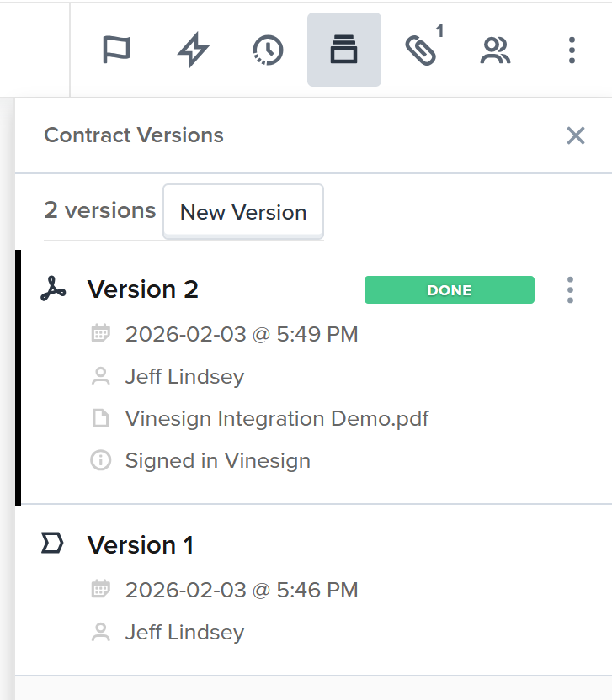The height and width of the screenshot is (700, 612).
Task: Open the top toolbar three-dot menu
Action: (x=572, y=50)
